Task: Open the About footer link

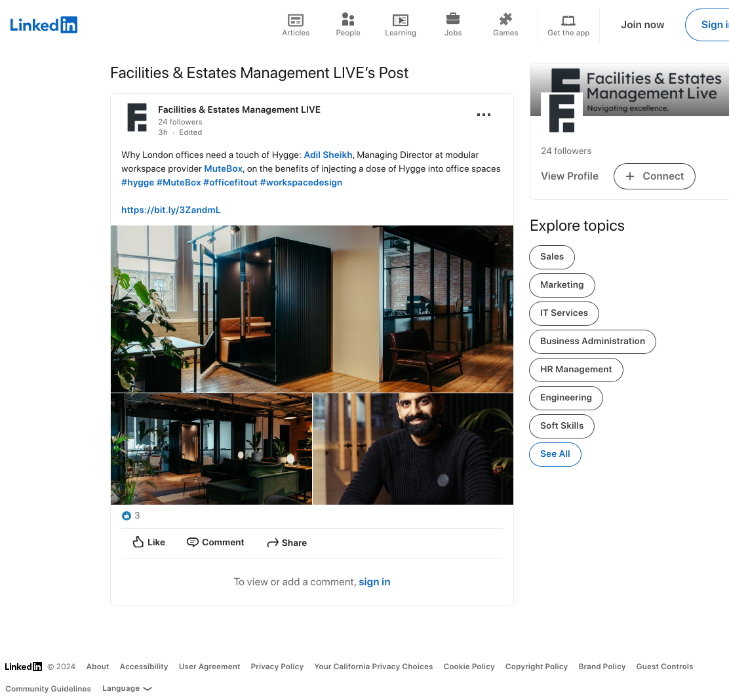Action: pos(98,667)
